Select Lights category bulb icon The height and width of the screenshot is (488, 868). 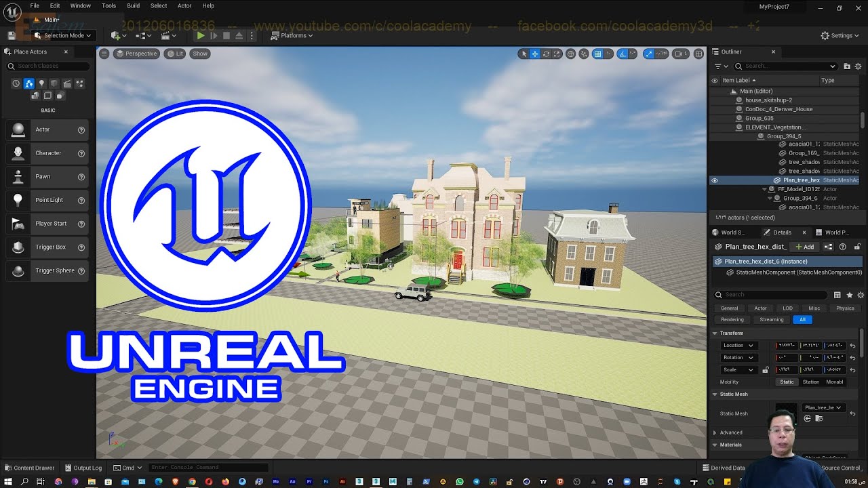41,83
